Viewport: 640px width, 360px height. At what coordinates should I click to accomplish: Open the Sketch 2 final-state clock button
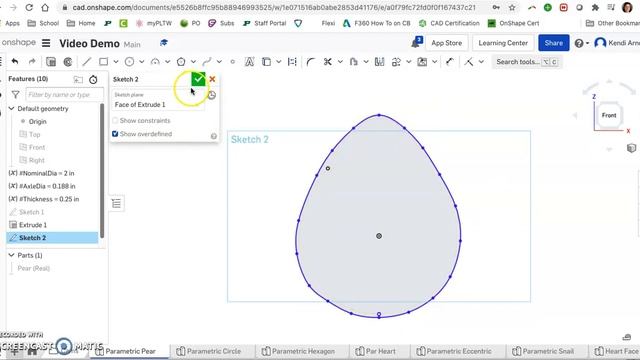tap(211, 95)
